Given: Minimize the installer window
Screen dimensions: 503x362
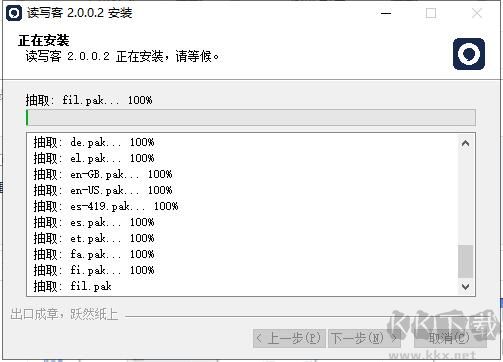Looking at the screenshot, I should [x=386, y=13].
